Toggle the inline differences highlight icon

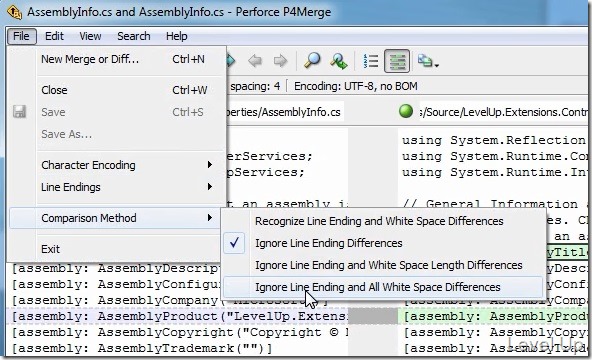point(397,61)
